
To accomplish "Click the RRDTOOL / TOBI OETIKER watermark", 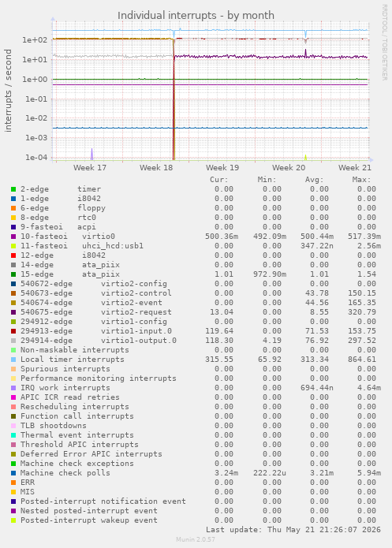I will point(384,43).
